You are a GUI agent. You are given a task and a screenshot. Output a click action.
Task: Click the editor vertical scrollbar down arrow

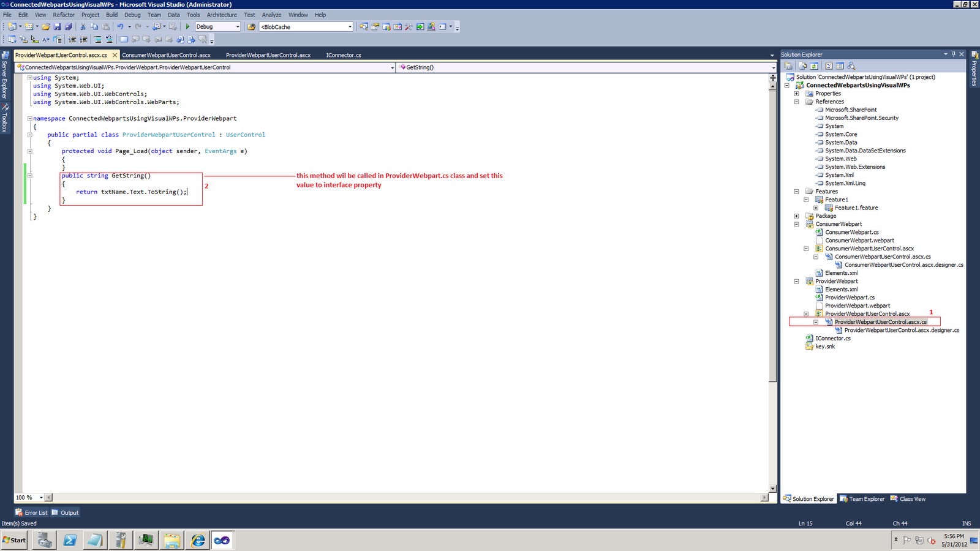point(772,489)
